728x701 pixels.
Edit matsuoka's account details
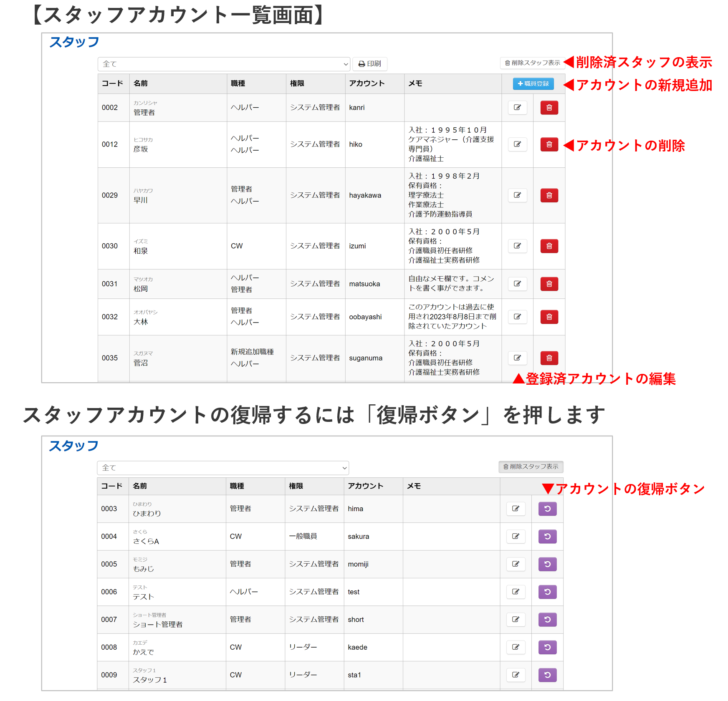pyautogui.click(x=517, y=284)
